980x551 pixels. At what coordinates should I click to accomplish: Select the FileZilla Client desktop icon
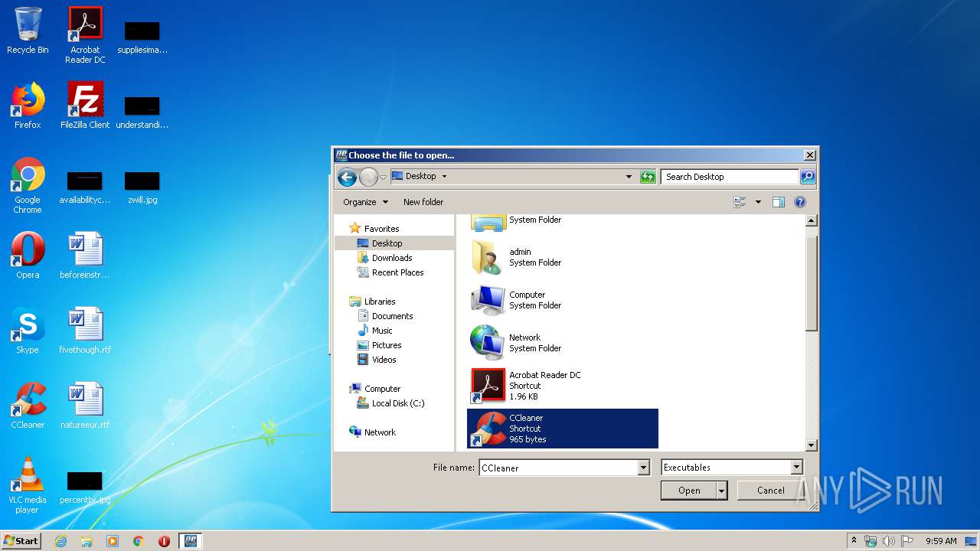click(x=85, y=106)
